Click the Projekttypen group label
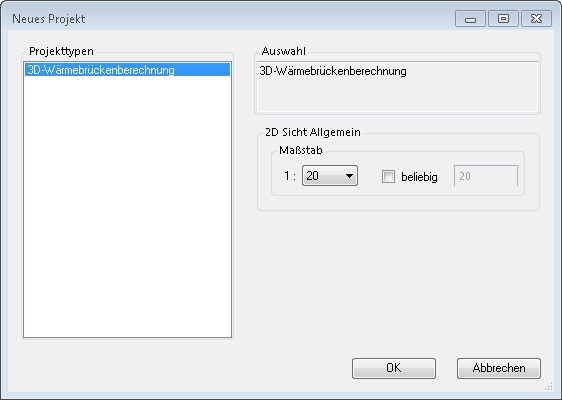562x400 pixels. point(61,51)
